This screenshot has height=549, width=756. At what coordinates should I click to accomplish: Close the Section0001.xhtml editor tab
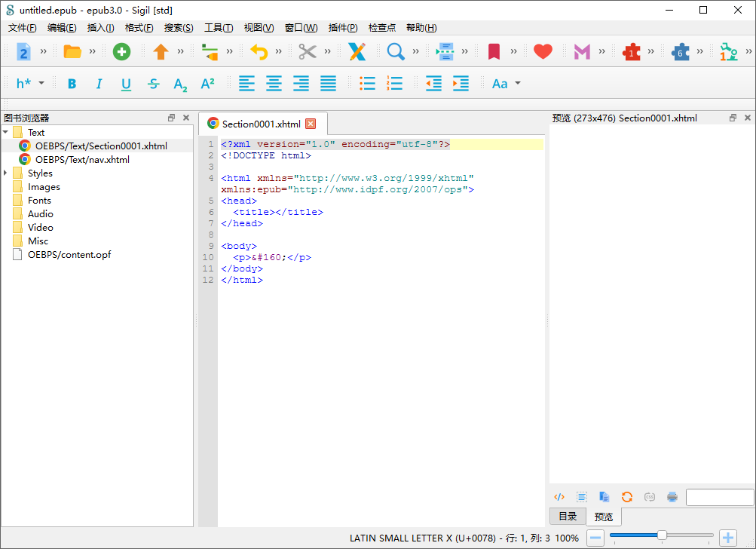pos(311,124)
